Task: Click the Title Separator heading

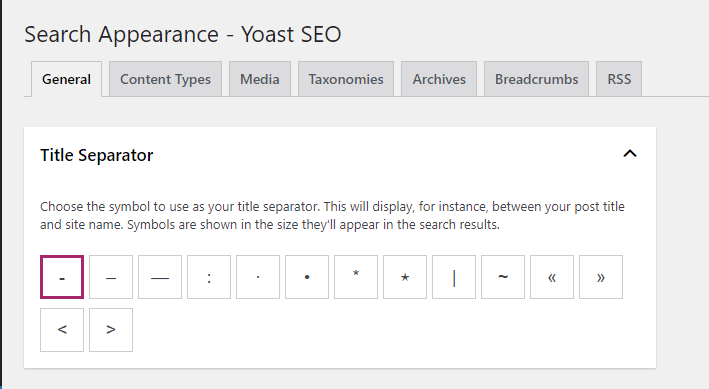Action: click(x=97, y=155)
